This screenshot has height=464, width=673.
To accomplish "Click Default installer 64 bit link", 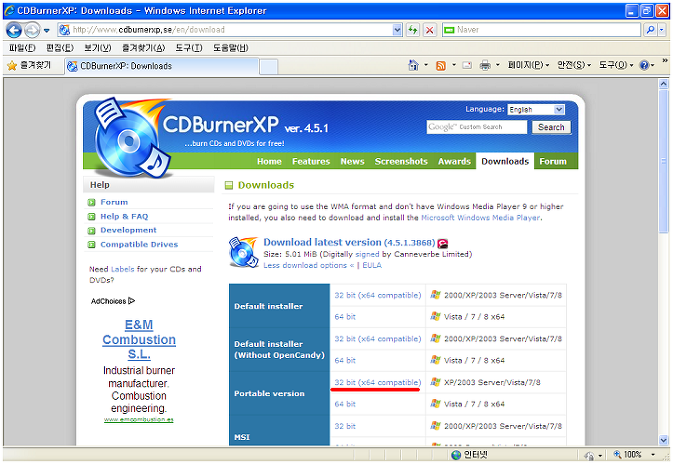I will (345, 317).
